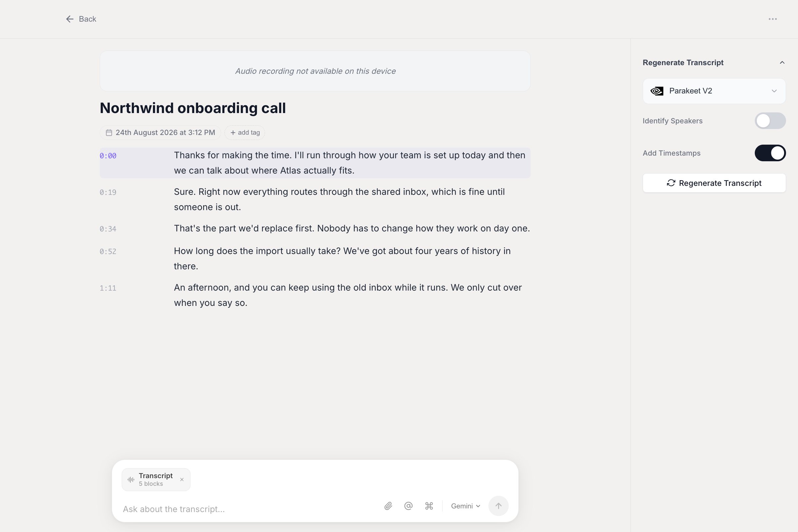Click the NVIDIA logo in model selector

657,91
